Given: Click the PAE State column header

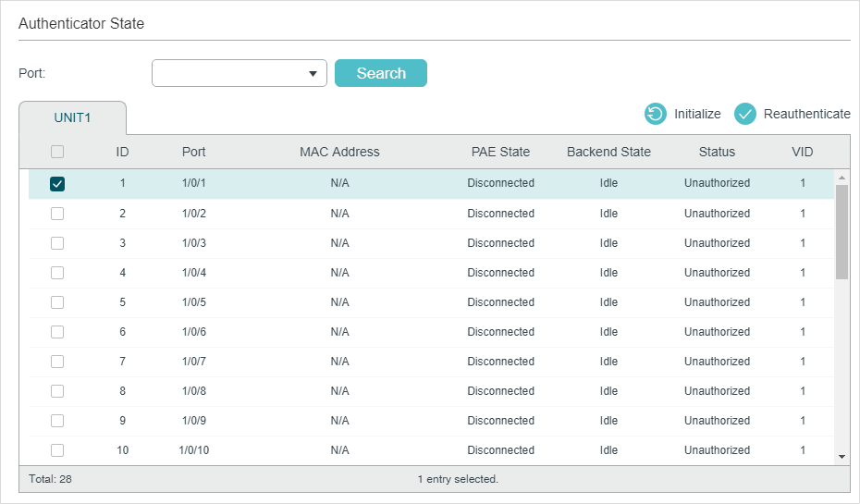Looking at the screenshot, I should [x=500, y=152].
